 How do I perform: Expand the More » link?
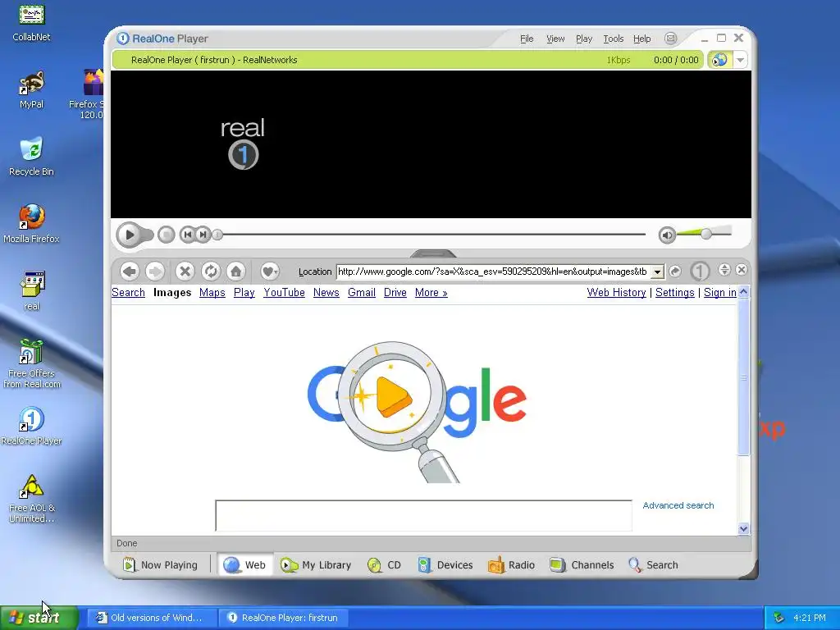[431, 293]
